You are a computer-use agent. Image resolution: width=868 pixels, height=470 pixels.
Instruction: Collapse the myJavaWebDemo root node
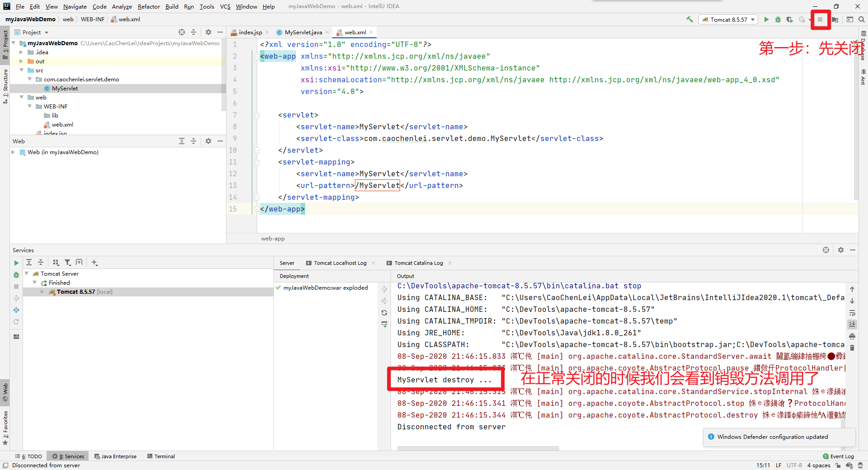(14, 43)
